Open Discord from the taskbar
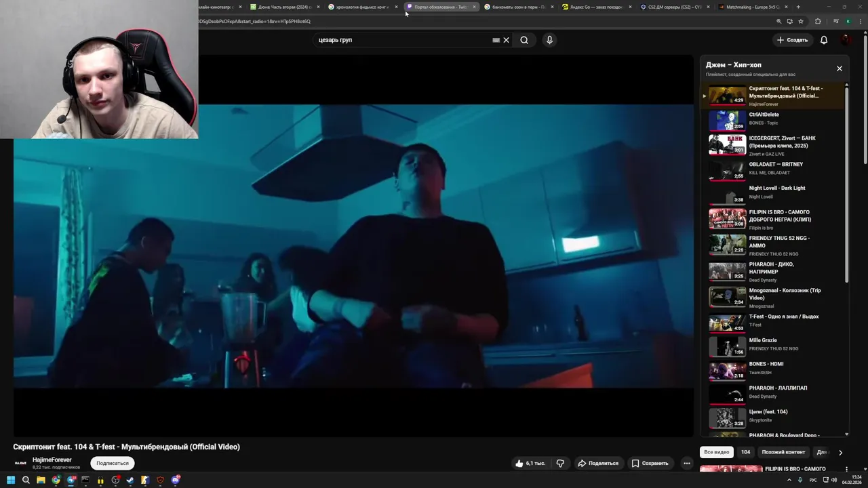This screenshot has width=868, height=488. click(176, 480)
